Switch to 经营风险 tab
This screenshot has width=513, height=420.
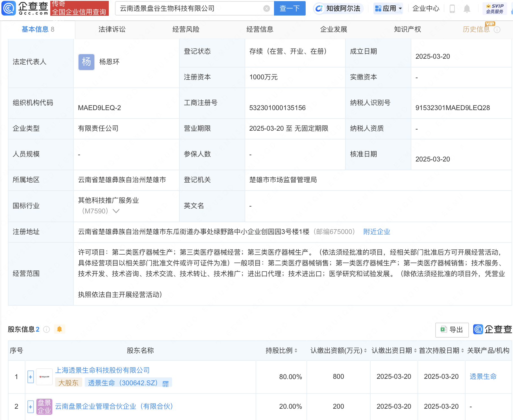[x=186, y=29]
